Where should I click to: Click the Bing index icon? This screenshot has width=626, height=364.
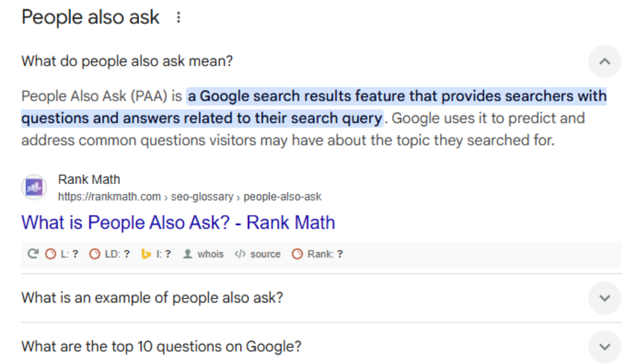(147, 254)
